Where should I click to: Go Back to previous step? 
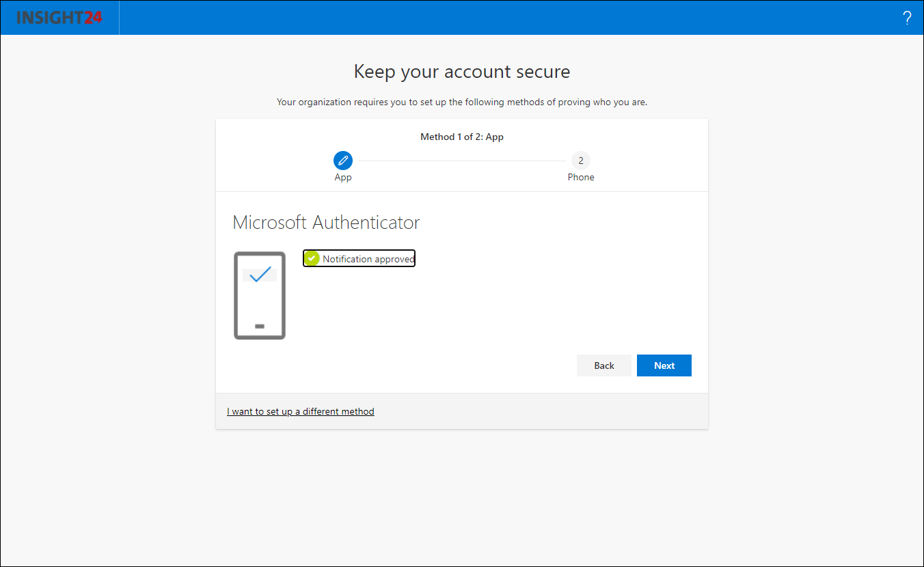[604, 365]
